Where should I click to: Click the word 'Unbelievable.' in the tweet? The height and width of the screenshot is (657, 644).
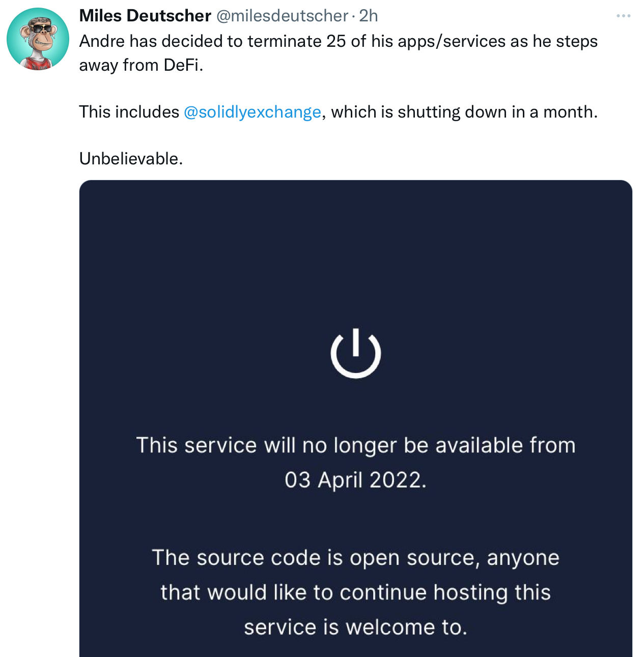(131, 159)
